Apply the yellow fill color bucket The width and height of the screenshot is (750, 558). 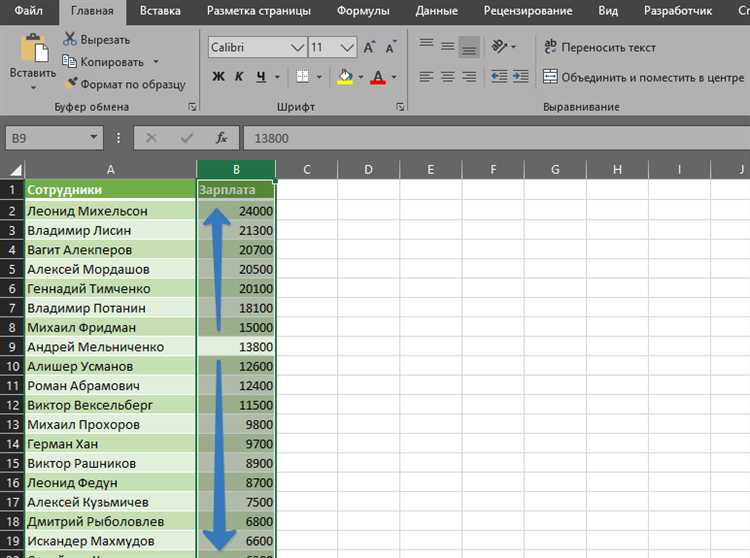(345, 77)
